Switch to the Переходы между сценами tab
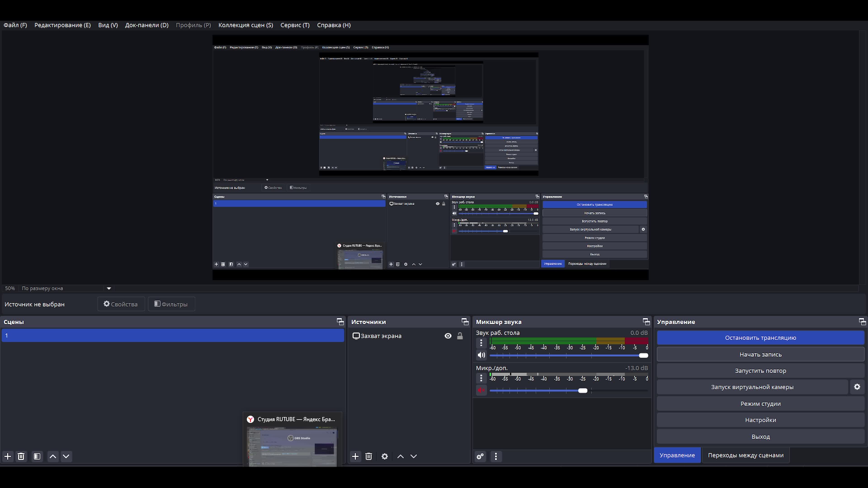The width and height of the screenshot is (868, 488). (x=745, y=455)
